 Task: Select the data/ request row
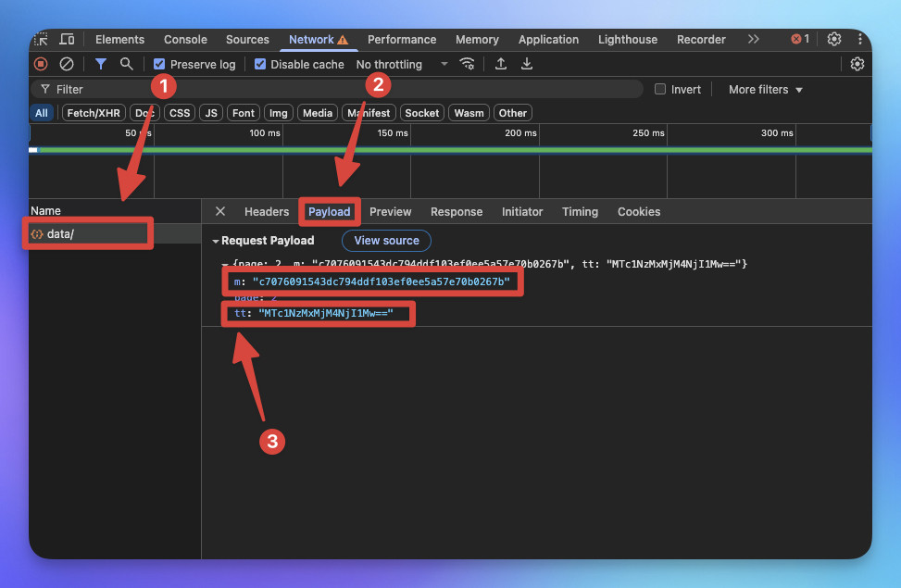point(115,233)
